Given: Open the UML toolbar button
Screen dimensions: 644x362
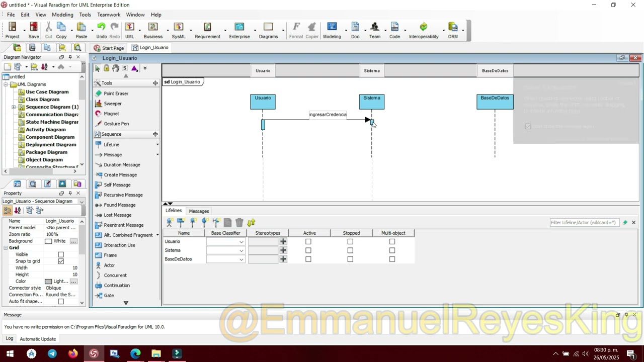Looking at the screenshot, I should click(x=129, y=30).
